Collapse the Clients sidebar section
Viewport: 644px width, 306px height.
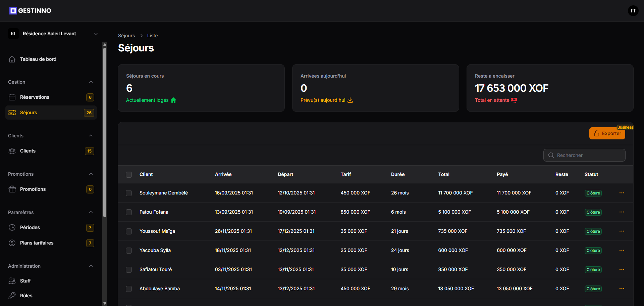click(x=91, y=136)
